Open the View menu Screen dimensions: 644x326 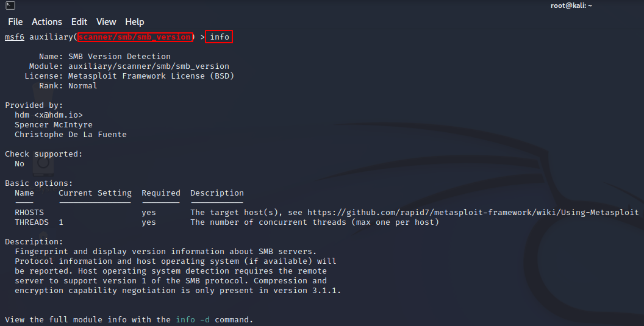pos(106,22)
